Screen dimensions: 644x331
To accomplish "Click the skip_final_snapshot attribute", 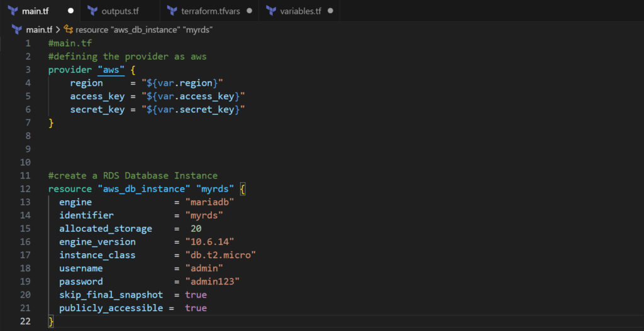I will (x=111, y=295).
